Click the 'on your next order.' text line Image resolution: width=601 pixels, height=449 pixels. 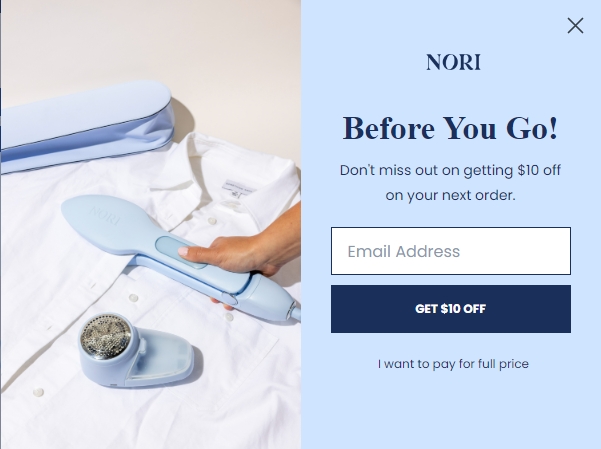pos(450,195)
